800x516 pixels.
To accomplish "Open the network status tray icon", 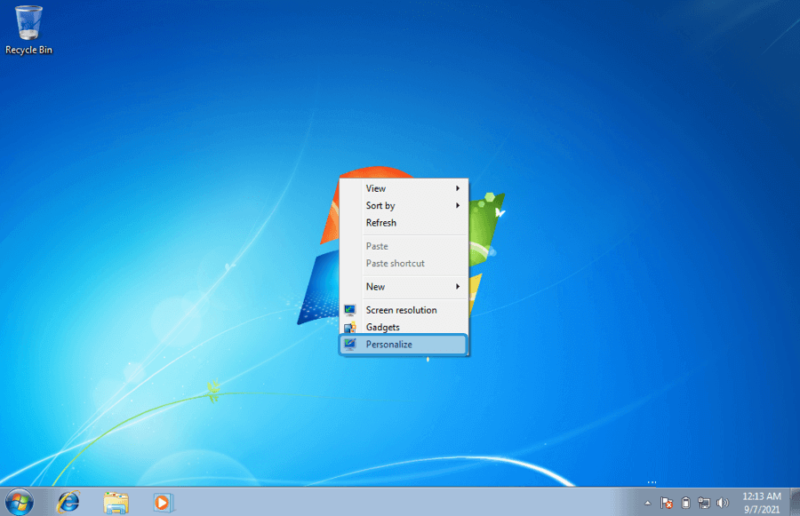I will (x=704, y=503).
